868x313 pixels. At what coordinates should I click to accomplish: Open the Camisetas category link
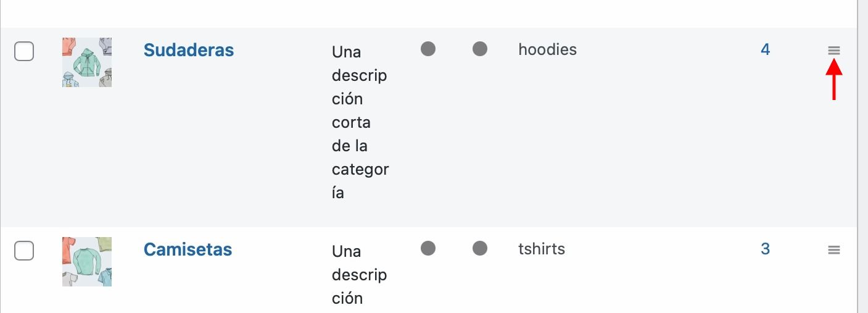[188, 249]
